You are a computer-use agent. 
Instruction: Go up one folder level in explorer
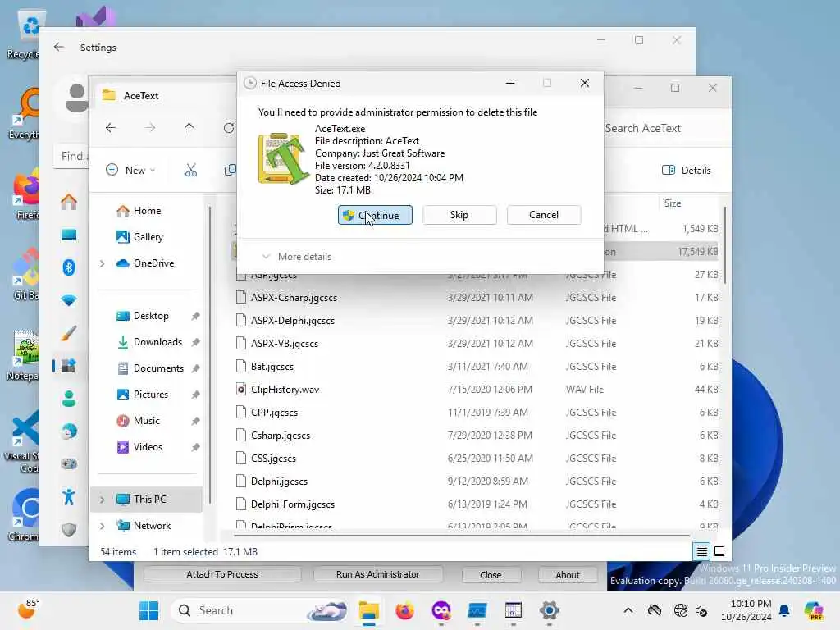(x=189, y=127)
